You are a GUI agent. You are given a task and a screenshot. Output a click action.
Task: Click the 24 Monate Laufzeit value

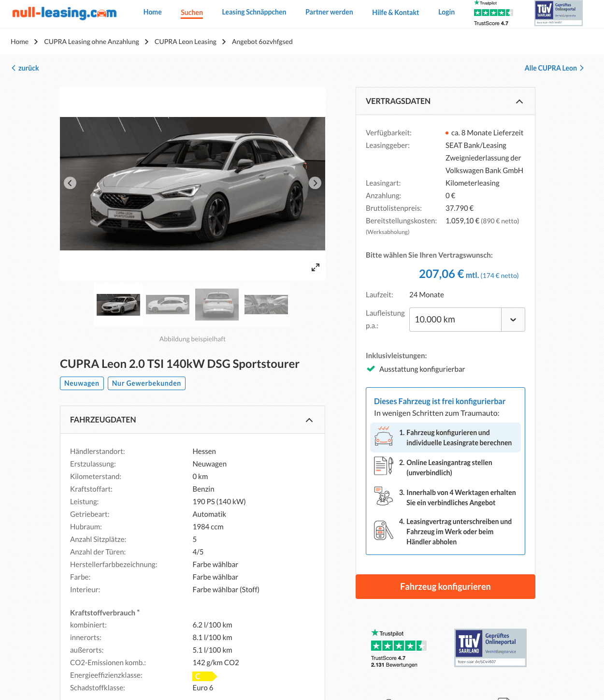(426, 295)
